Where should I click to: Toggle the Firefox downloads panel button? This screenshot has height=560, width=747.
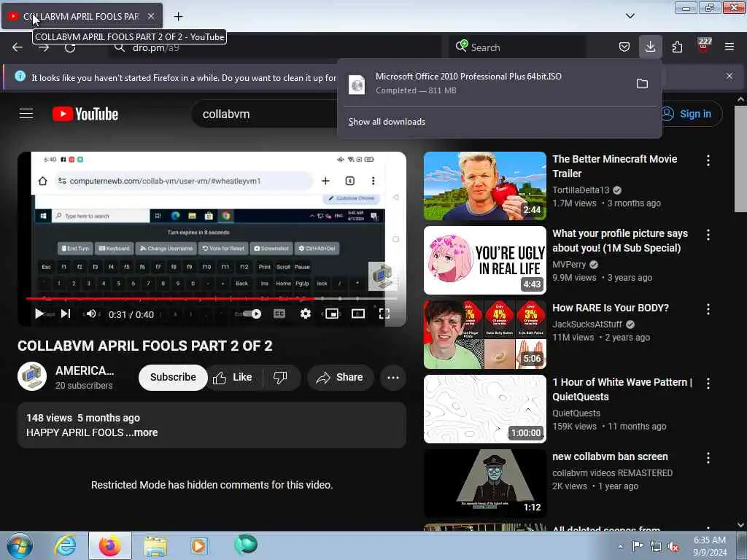(x=650, y=47)
